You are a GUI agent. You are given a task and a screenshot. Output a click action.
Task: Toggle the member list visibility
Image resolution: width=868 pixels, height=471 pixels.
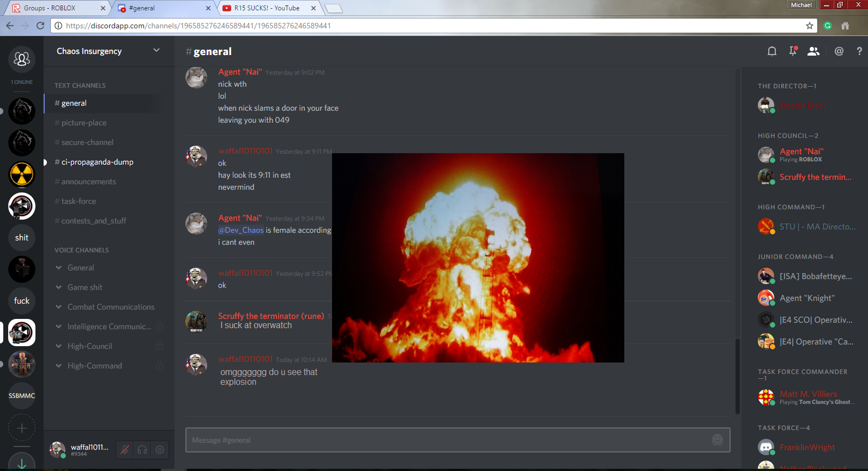pyautogui.click(x=813, y=51)
